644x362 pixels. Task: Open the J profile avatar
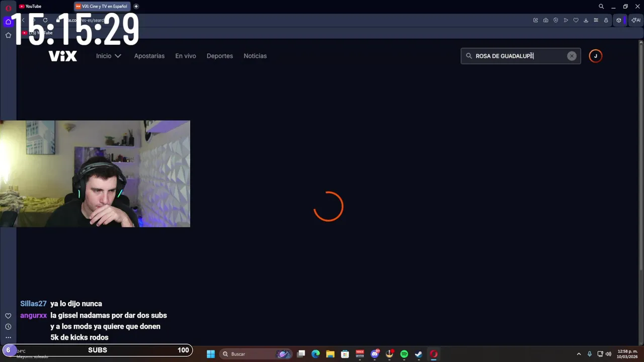(596, 56)
